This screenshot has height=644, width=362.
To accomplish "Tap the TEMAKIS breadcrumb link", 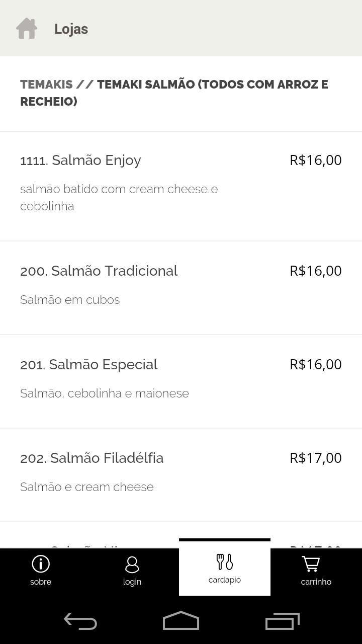I will pyautogui.click(x=46, y=85).
